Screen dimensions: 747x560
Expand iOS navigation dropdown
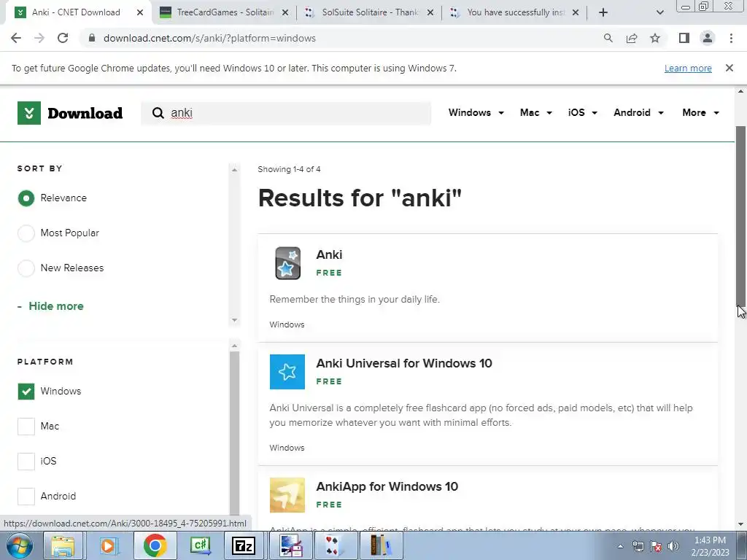pyautogui.click(x=582, y=113)
